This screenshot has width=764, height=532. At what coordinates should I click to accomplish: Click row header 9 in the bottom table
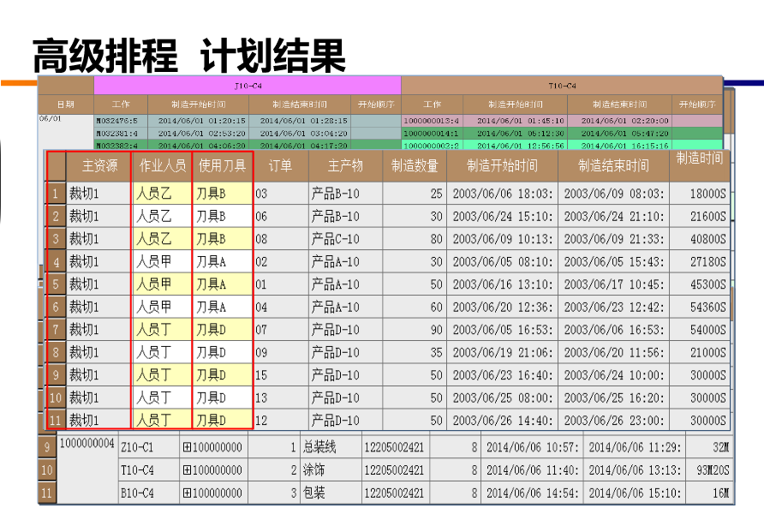click(x=47, y=447)
